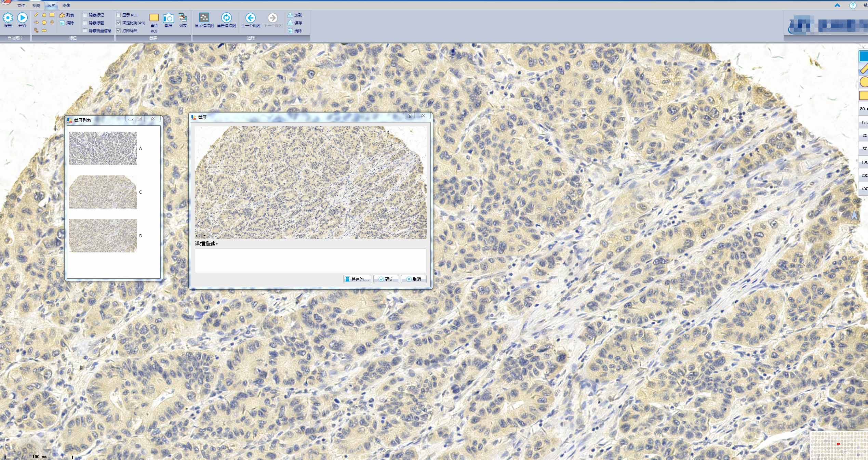Close the 截屏 dialog

point(423,116)
